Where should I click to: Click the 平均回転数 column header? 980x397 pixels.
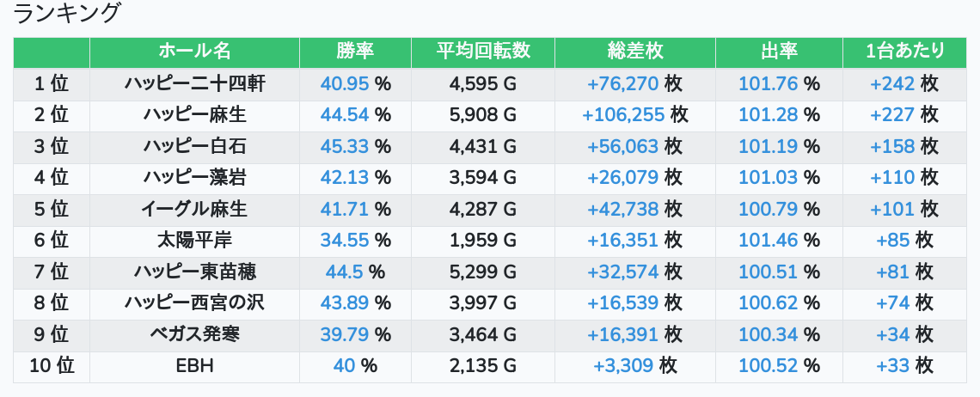coord(483,52)
